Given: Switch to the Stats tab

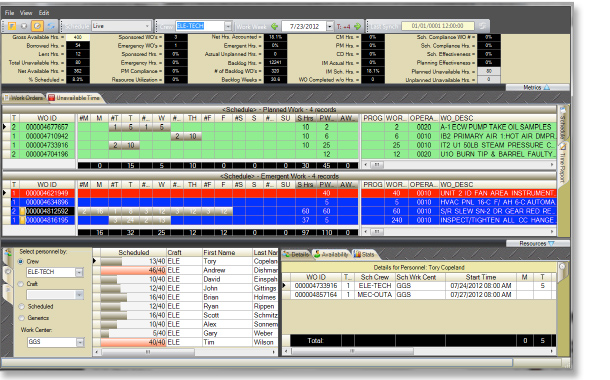Looking at the screenshot, I should coord(365,254).
